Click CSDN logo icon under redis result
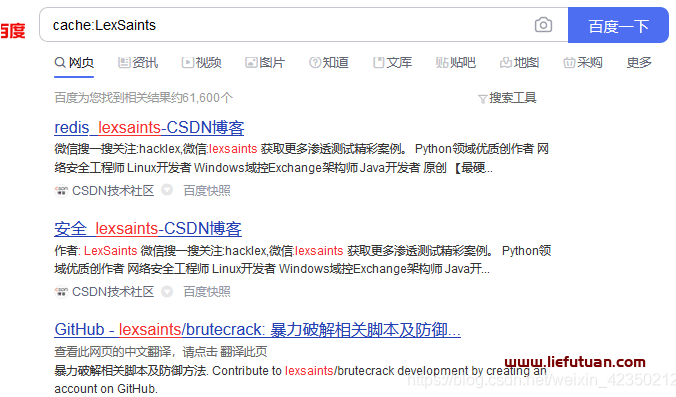Viewport: 676px width, 397px height. (61, 191)
